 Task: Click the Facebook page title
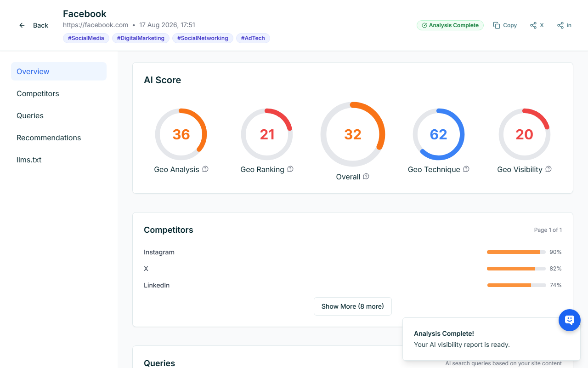click(x=85, y=14)
